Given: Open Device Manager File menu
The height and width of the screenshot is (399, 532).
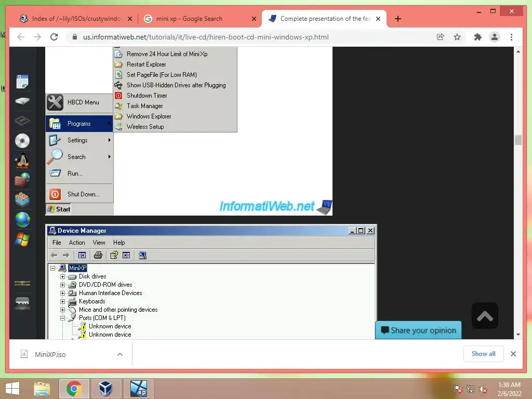Looking at the screenshot, I should 57,243.
